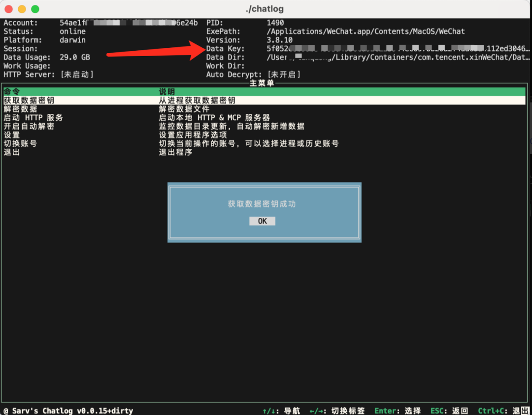Click the Data Key value
532x415 pixels.
pyautogui.click(x=398, y=49)
